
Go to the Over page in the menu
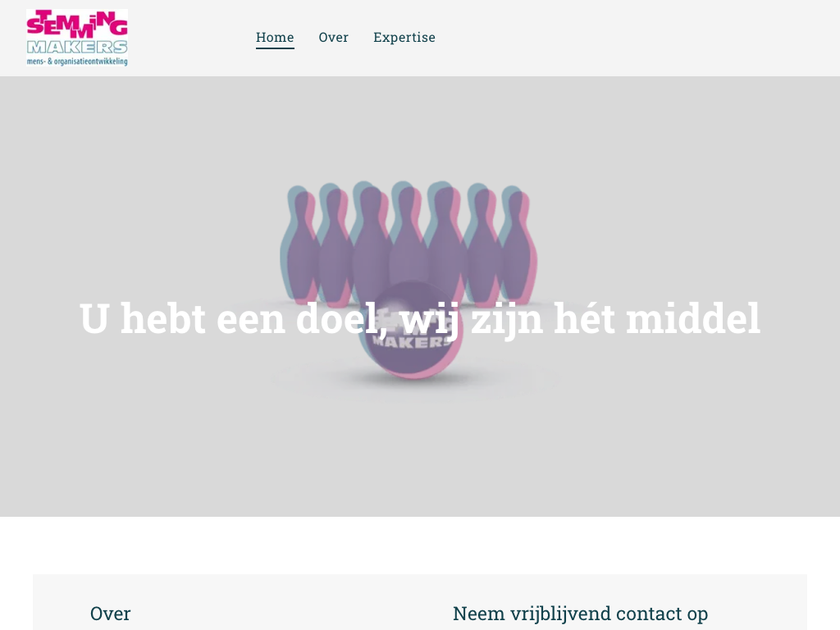tap(334, 38)
